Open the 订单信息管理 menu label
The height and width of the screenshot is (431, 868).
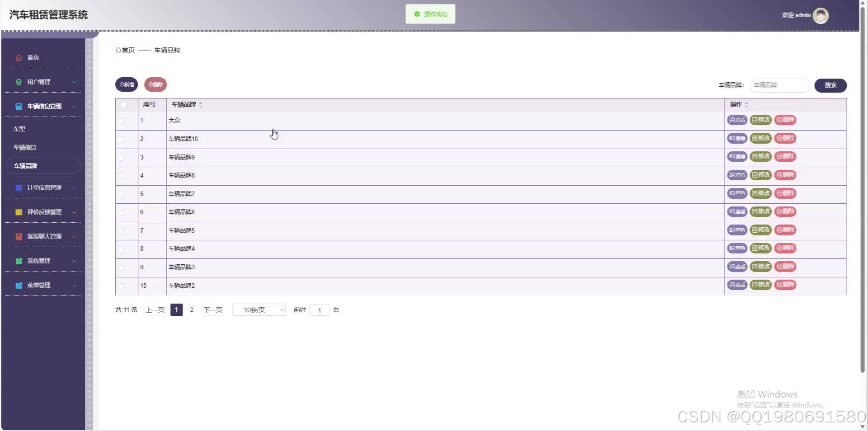point(44,187)
